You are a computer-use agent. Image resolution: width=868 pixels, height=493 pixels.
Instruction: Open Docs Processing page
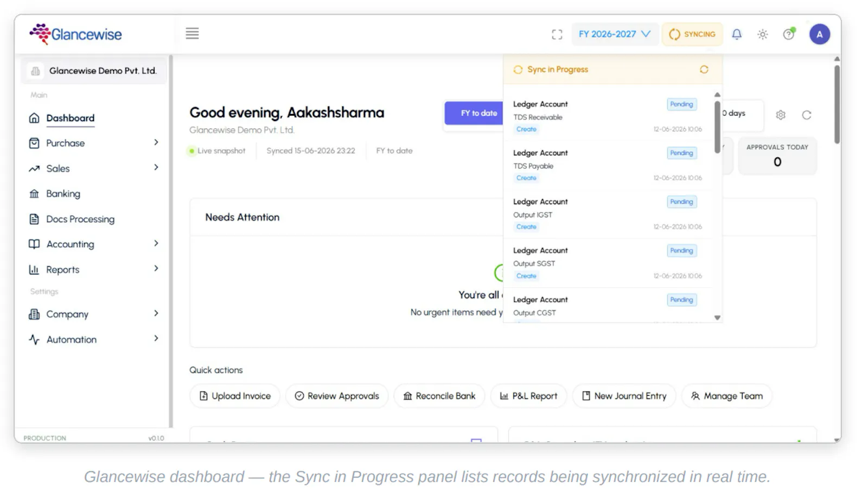[x=80, y=219]
